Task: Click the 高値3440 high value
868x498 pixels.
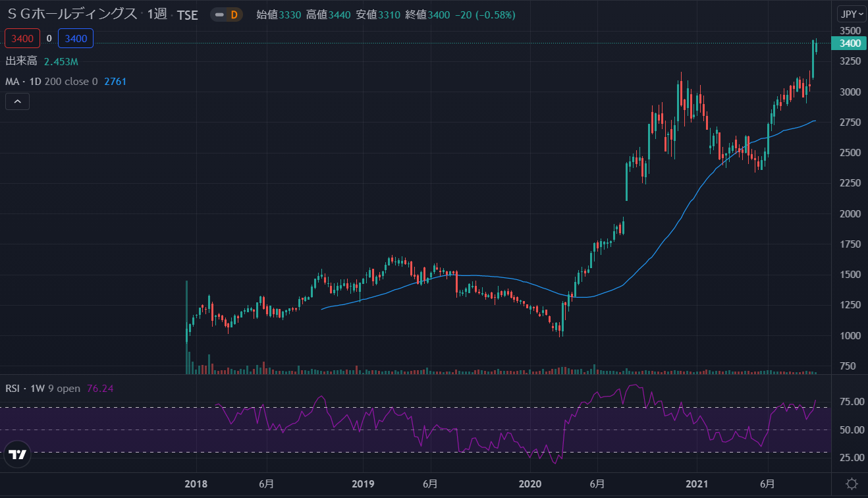Action: [x=329, y=14]
